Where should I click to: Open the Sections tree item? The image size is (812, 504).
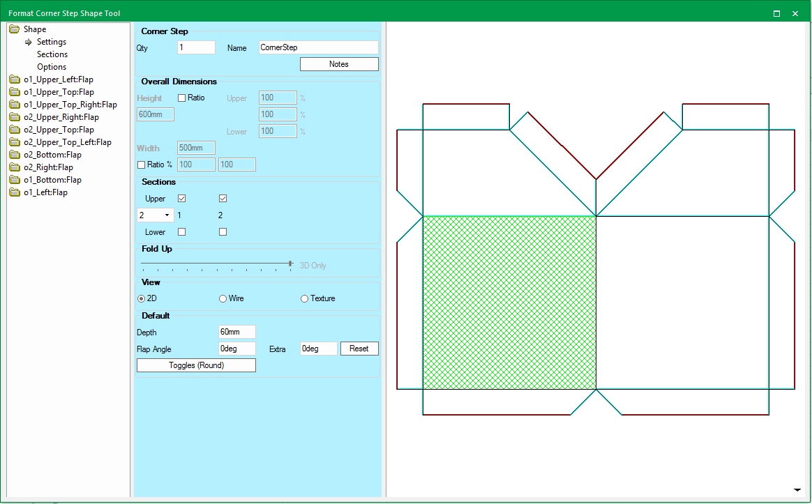pyautogui.click(x=52, y=54)
